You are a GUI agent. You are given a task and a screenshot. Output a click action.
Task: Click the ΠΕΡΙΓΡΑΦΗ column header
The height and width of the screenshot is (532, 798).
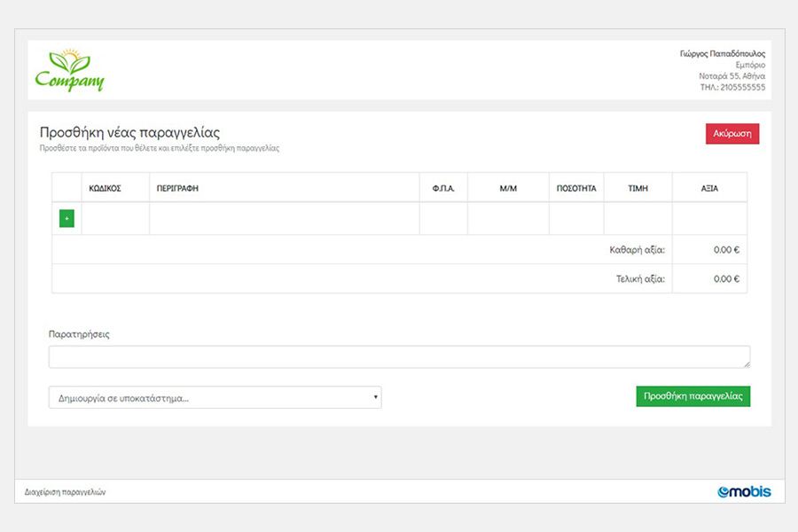177,189
